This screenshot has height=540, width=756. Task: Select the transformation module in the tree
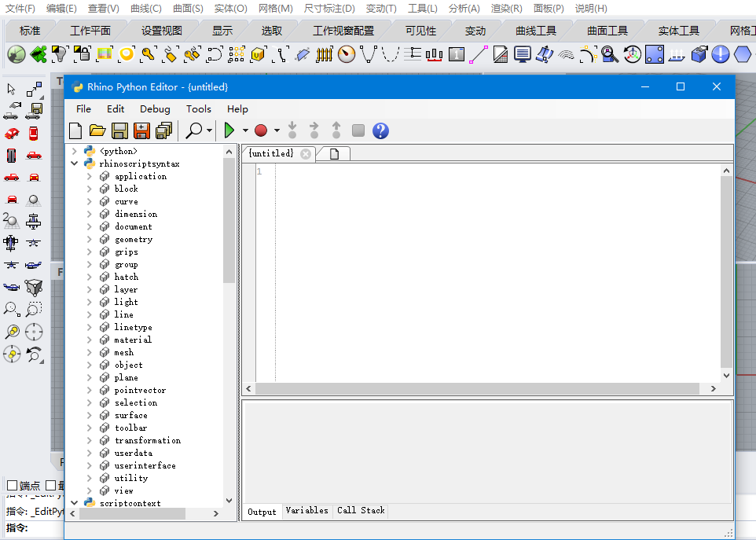[x=148, y=440]
